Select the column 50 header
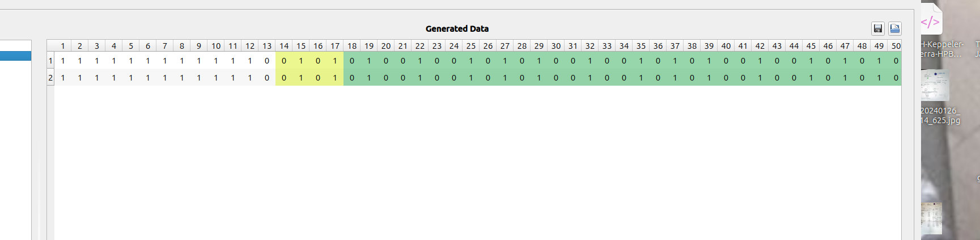Screen dimensions: 980x240 (x=896, y=46)
